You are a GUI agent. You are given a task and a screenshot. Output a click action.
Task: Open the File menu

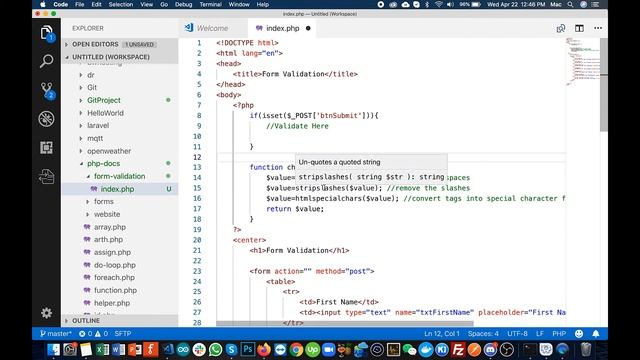click(80, 4)
